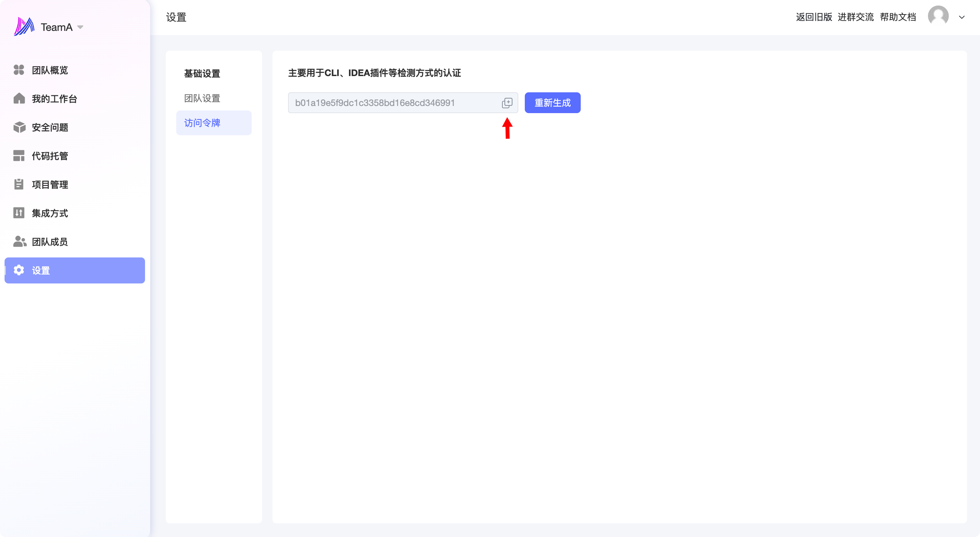The width and height of the screenshot is (980, 537).
Task: Open the 返回旧版 link
Action: pyautogui.click(x=814, y=17)
